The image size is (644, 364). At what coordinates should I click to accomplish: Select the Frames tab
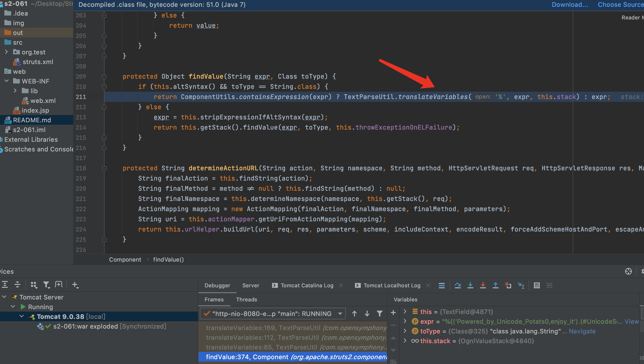(214, 299)
